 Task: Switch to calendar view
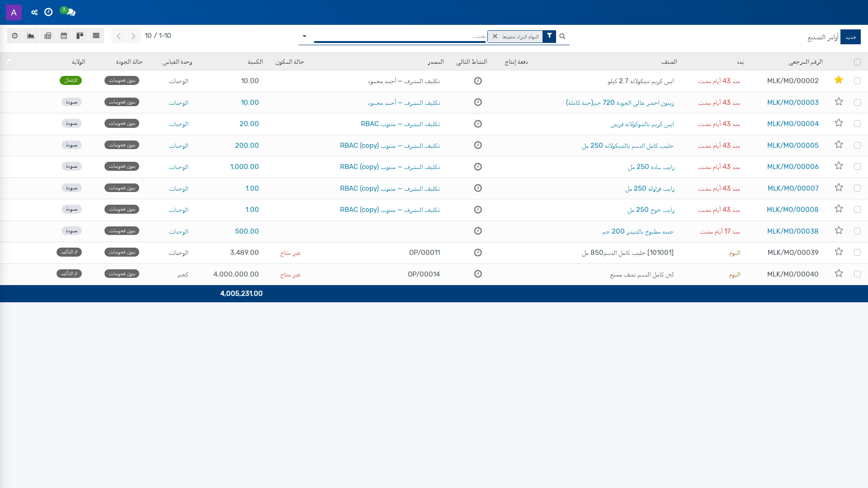64,36
